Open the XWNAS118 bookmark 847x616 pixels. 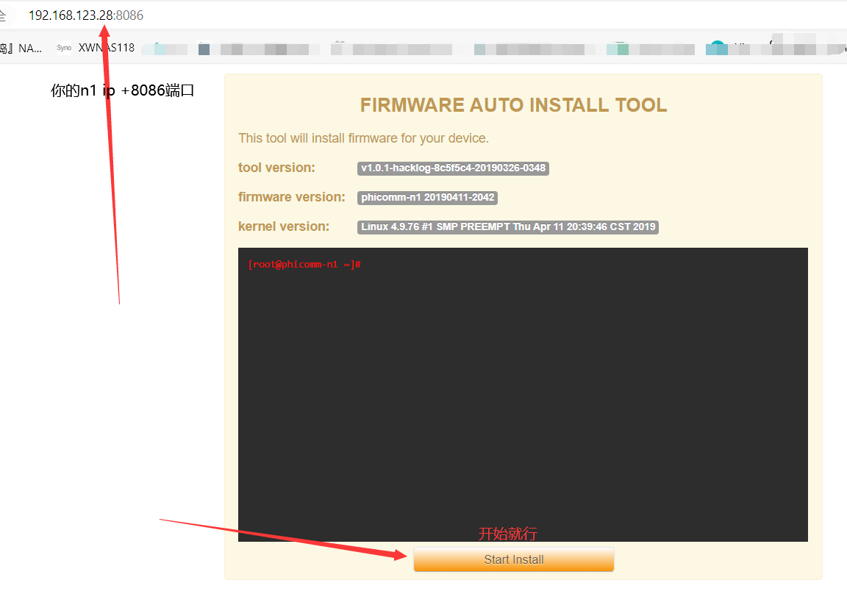pos(106,48)
